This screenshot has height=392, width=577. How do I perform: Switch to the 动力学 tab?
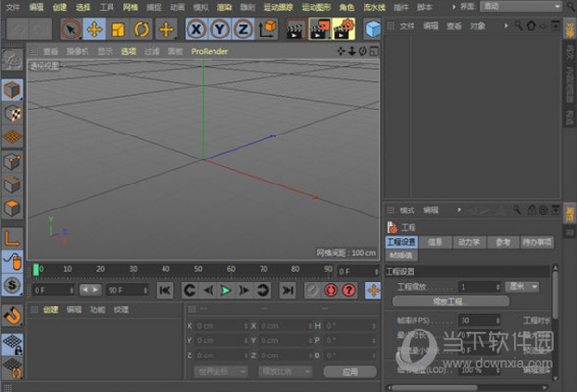tap(469, 242)
